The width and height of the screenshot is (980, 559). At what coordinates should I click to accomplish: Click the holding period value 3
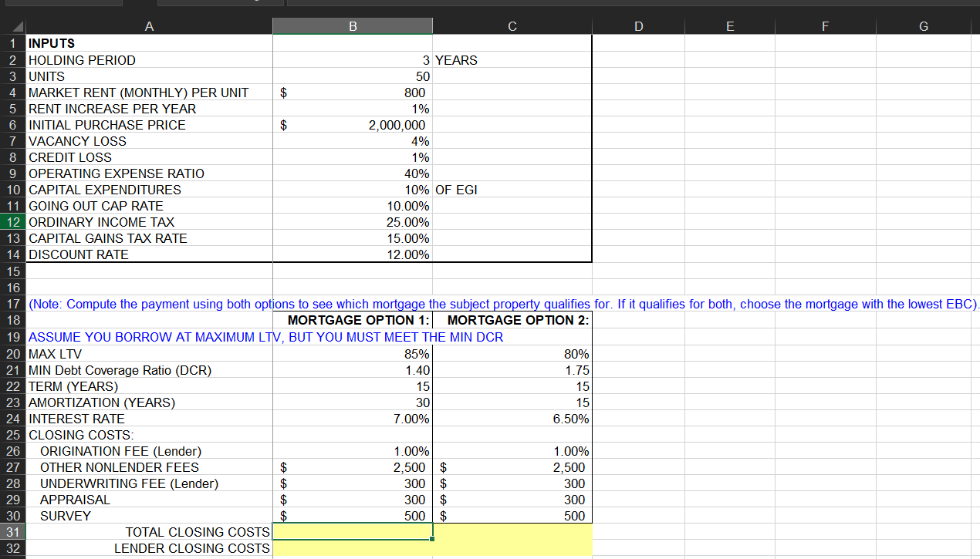click(x=353, y=60)
